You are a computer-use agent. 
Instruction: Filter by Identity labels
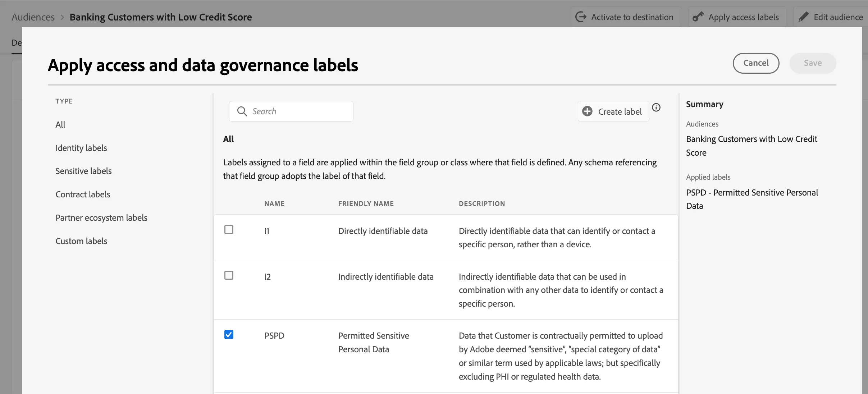click(x=81, y=148)
